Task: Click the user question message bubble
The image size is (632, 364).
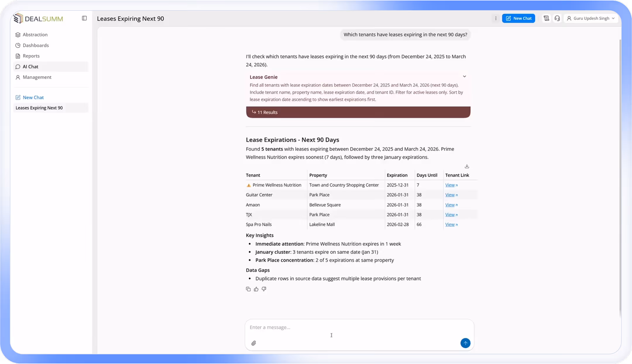Action: [x=405, y=34]
